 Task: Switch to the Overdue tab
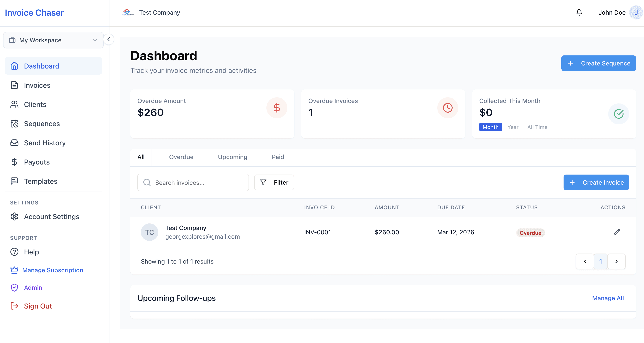tap(181, 157)
